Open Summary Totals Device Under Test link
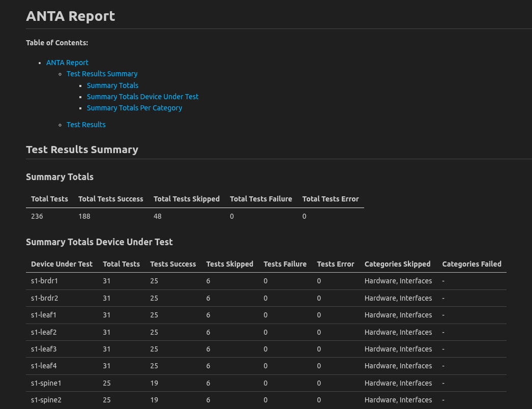This screenshot has width=532, height=409. click(x=142, y=97)
